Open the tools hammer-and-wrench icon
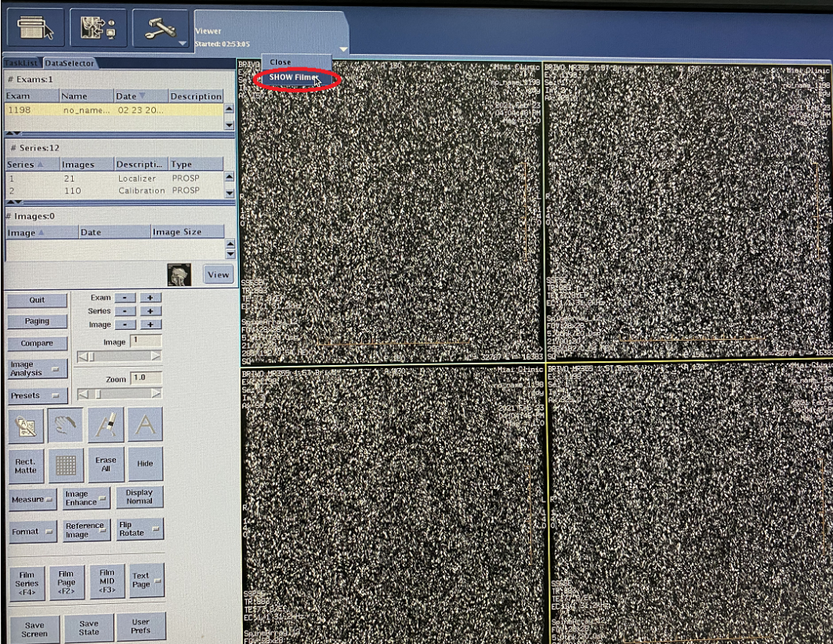Image resolution: width=833 pixels, height=644 pixels. coord(161,27)
